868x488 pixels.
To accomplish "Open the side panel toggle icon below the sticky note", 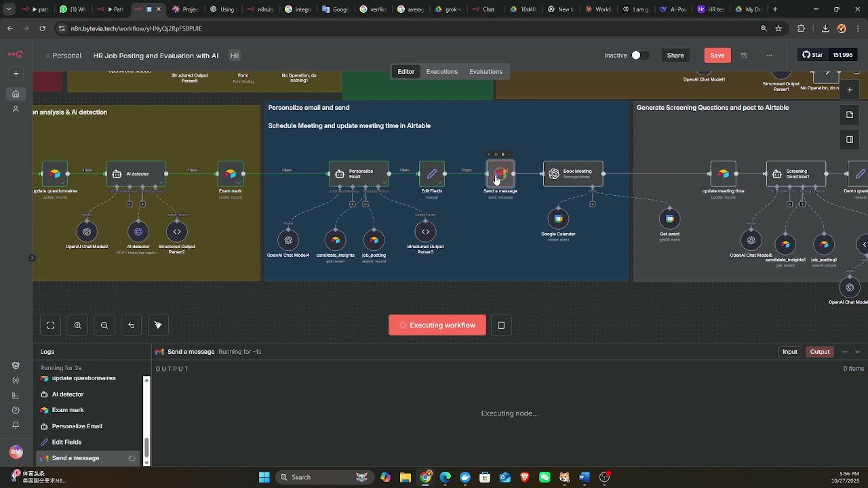I will (x=850, y=140).
